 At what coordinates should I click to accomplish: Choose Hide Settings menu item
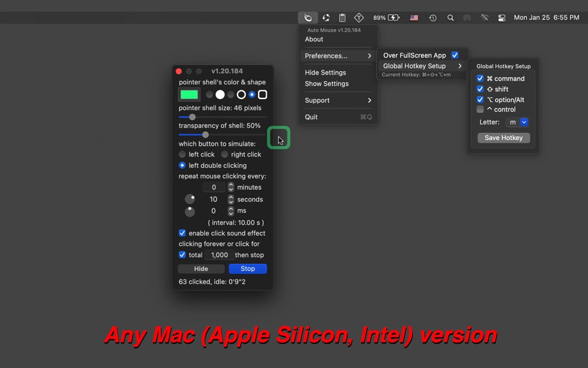[325, 72]
